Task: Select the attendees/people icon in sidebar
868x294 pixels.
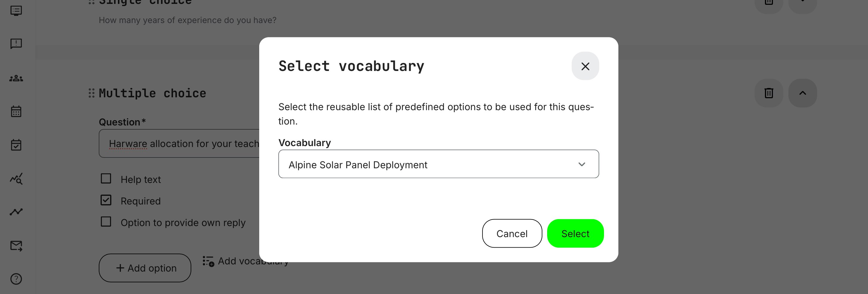Action: [x=16, y=78]
